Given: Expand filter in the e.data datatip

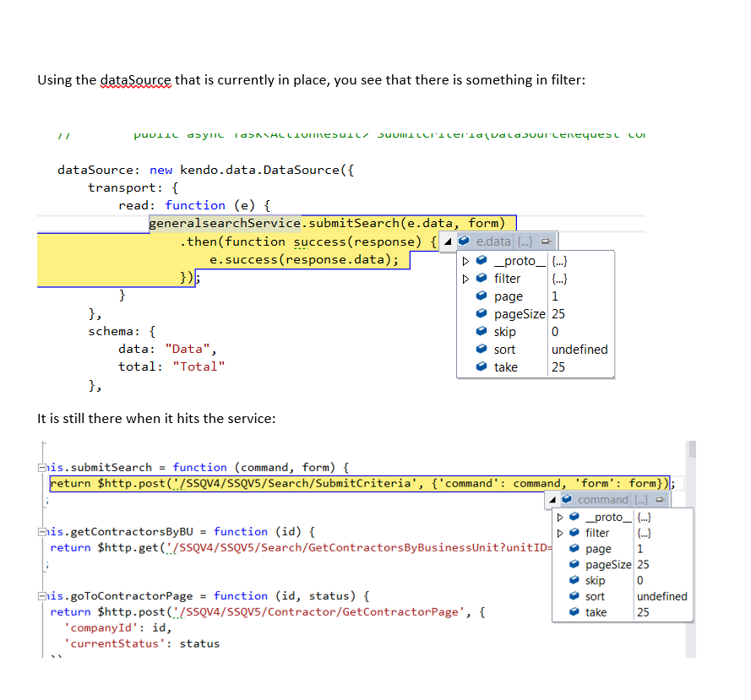Looking at the screenshot, I should point(465,279).
